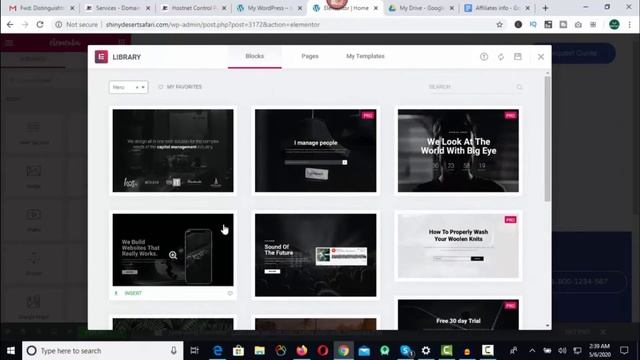This screenshot has width=640, height=360.
Task: Go back in the browser
Action: (x=10, y=24)
